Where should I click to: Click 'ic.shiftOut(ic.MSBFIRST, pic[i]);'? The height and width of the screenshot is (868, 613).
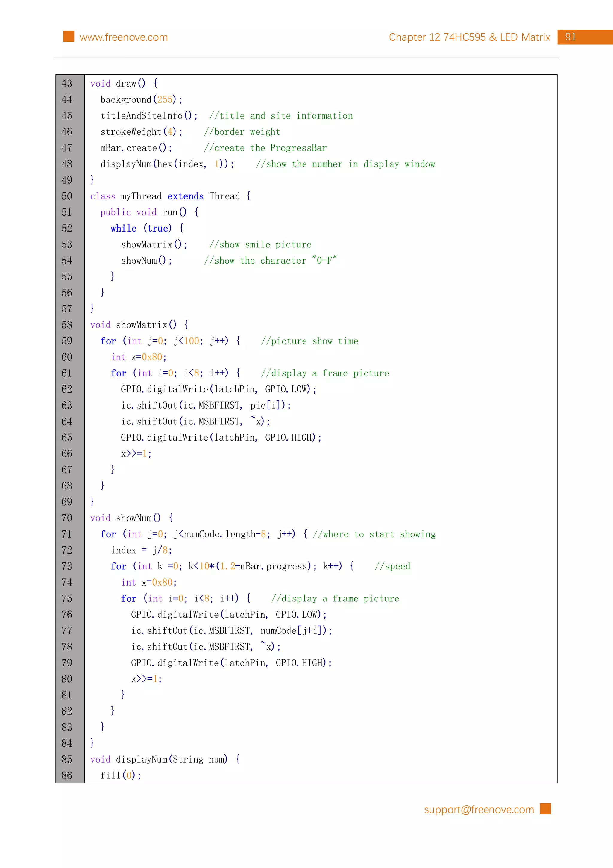(x=206, y=405)
